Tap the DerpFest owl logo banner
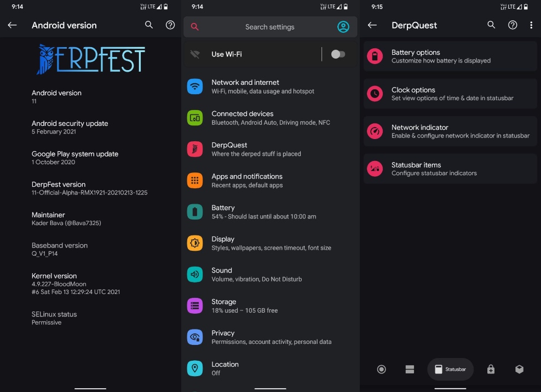The image size is (541, 392). tap(91, 59)
